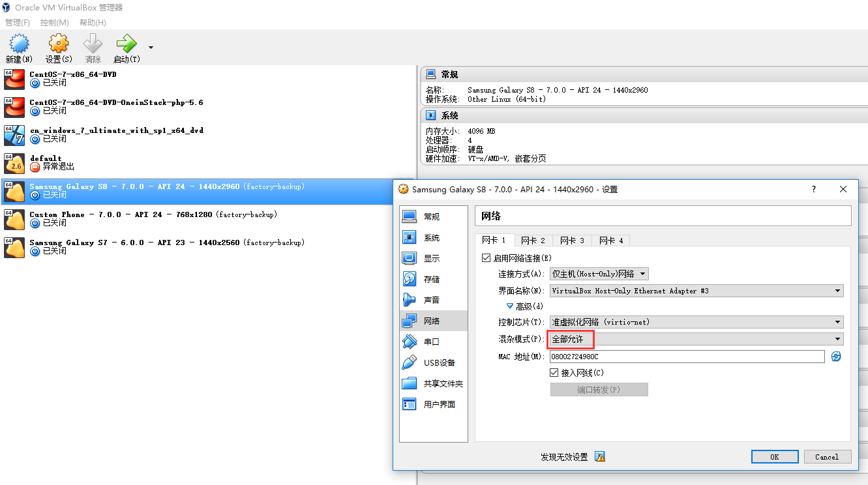Toggle the 启用网络连接 checkbox
This screenshot has height=485, width=868.
(486, 258)
